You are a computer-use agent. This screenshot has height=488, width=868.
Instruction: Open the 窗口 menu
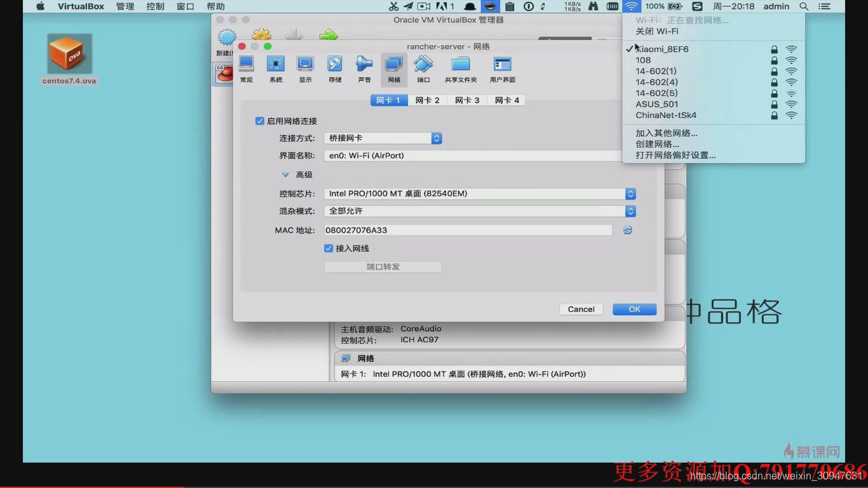(186, 6)
